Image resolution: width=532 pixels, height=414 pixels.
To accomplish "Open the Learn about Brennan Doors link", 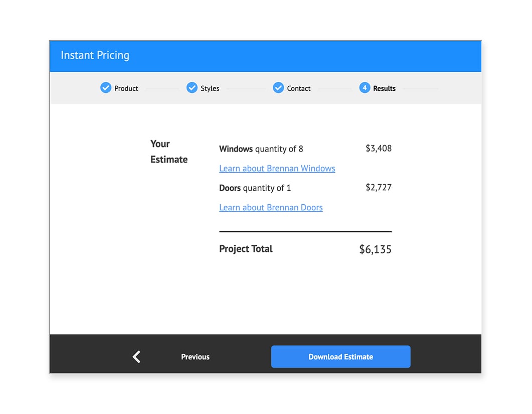I will point(271,208).
